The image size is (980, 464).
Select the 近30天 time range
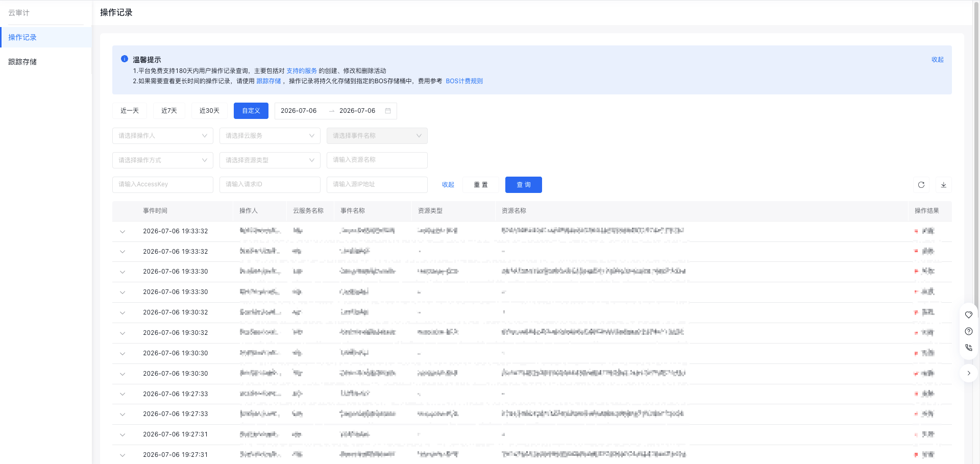coord(209,111)
